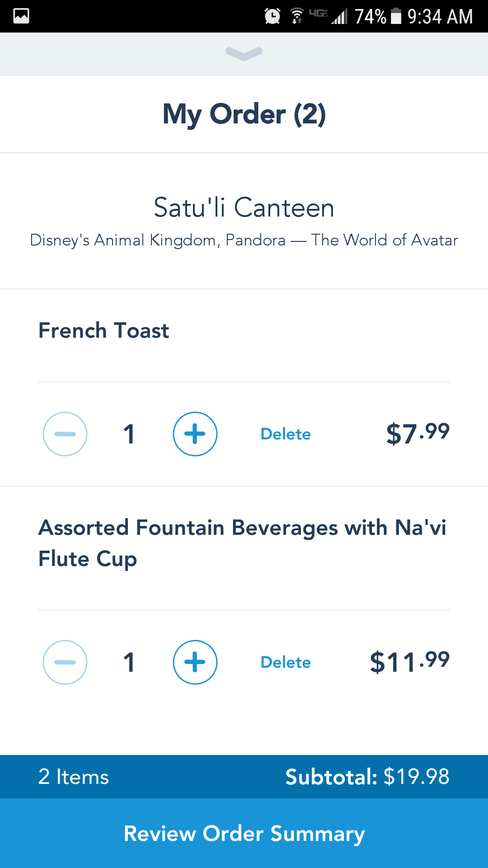Screen dimensions: 488x868
Task: Tap the $11.99 beverage price
Action: tap(410, 662)
